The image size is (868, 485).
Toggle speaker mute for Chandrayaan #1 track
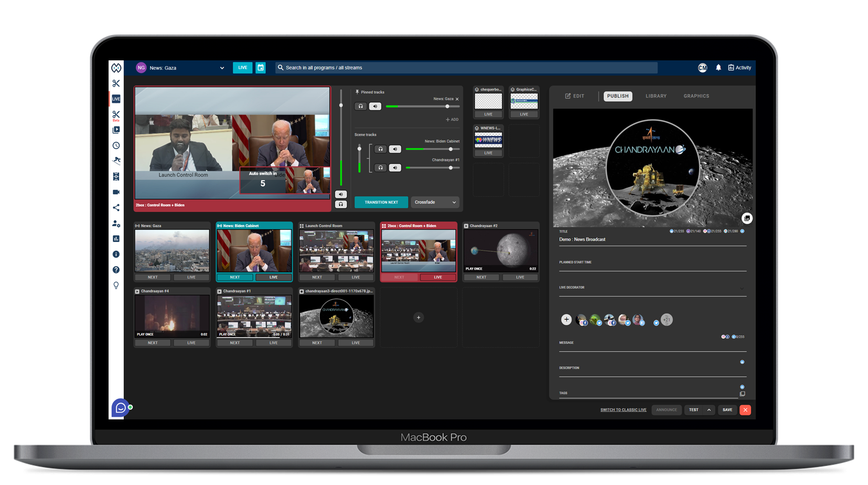[x=395, y=168]
